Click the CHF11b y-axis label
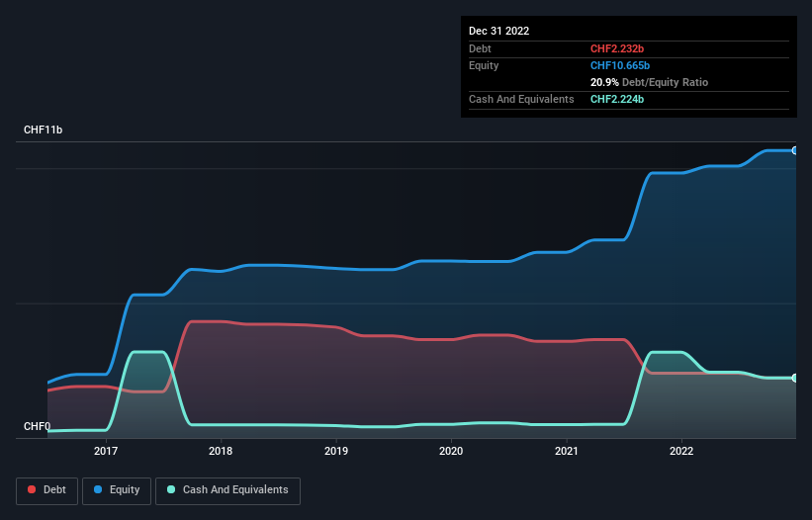Image resolution: width=812 pixels, height=520 pixels. coord(43,130)
